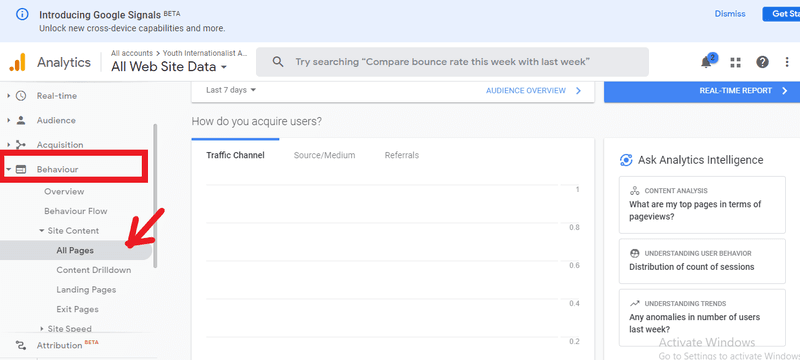The height and width of the screenshot is (360, 800).
Task: Expand the Site Speed subsection
Action: pos(42,329)
